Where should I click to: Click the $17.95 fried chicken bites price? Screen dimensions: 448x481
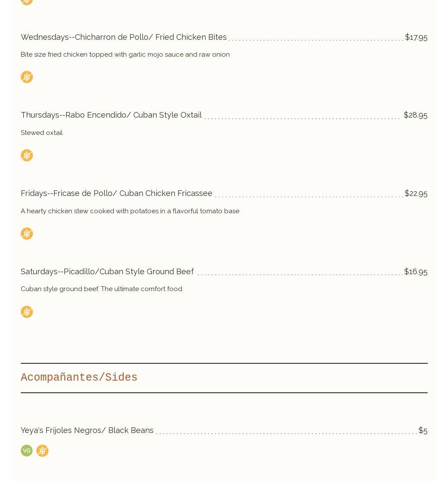[x=416, y=38]
